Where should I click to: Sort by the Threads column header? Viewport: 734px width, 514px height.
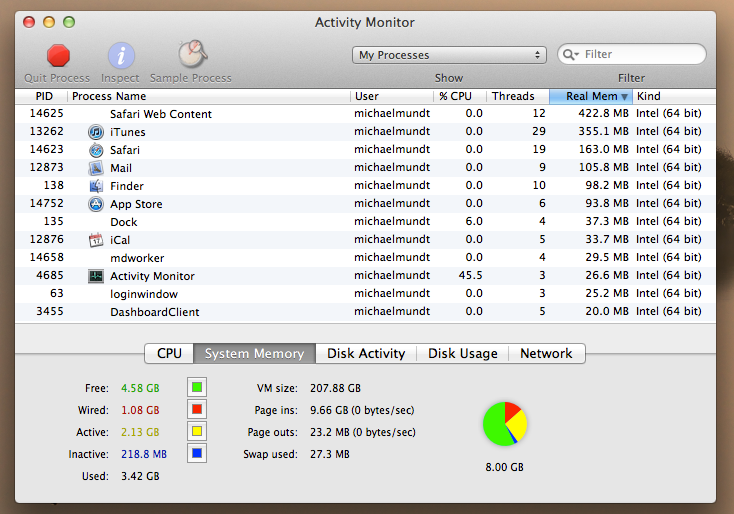(518, 96)
